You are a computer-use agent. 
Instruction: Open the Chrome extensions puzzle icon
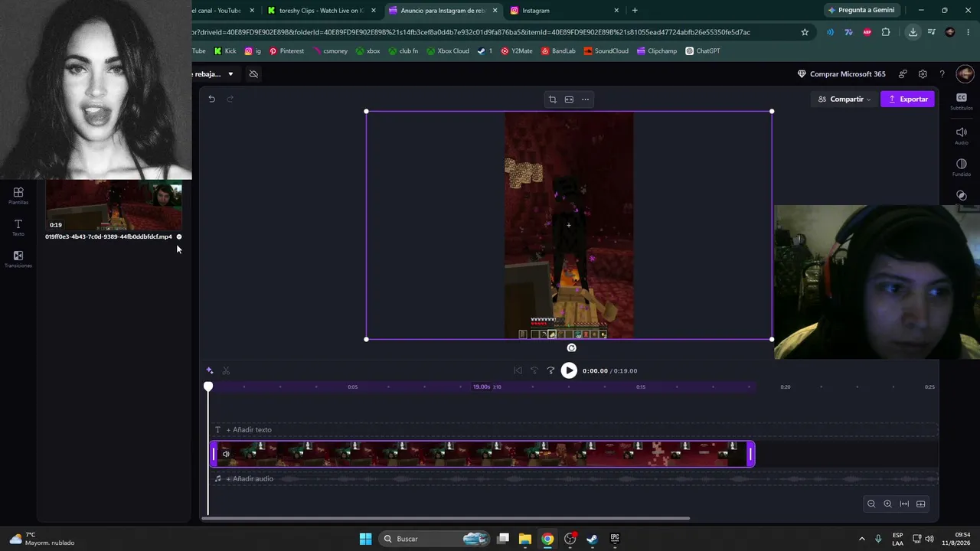click(x=886, y=32)
